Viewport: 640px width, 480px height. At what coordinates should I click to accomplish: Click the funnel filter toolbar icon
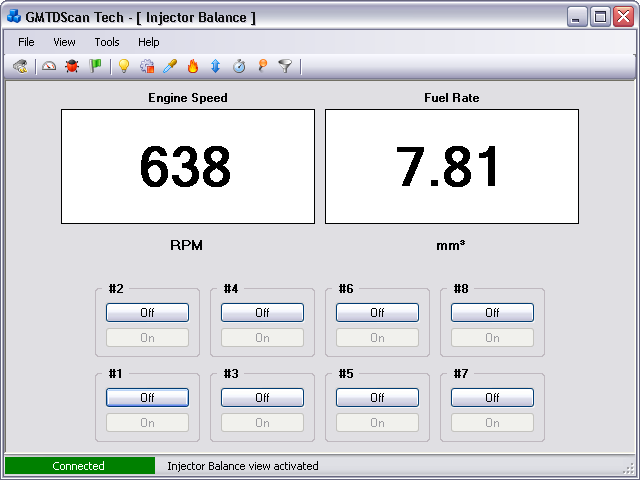[x=285, y=66]
